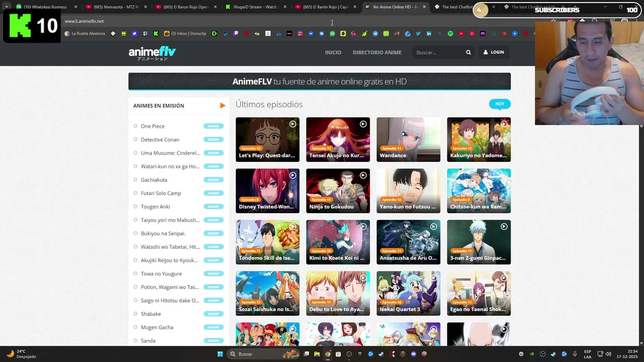Open File Explorer from the taskbar
Viewport: 644px width, 362px height.
coord(317,354)
